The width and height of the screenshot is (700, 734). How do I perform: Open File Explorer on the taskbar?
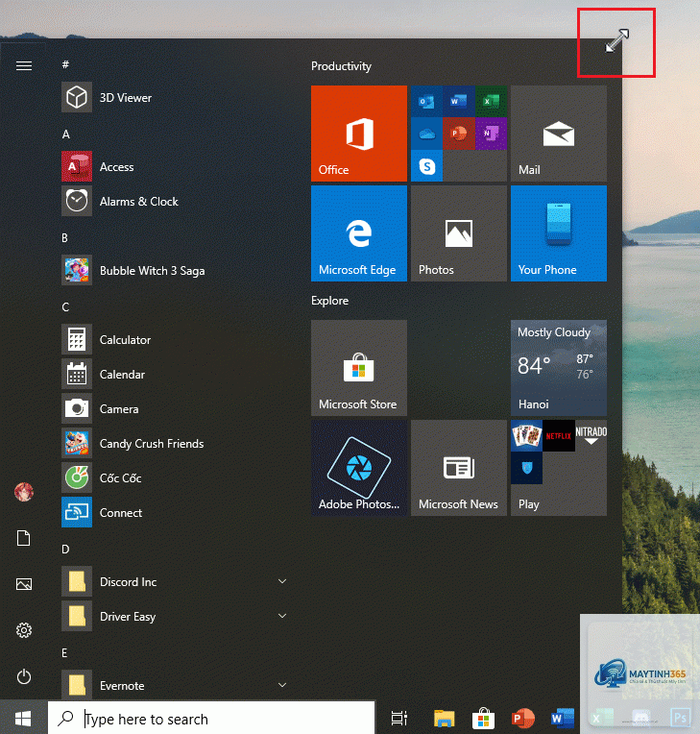[x=444, y=718]
